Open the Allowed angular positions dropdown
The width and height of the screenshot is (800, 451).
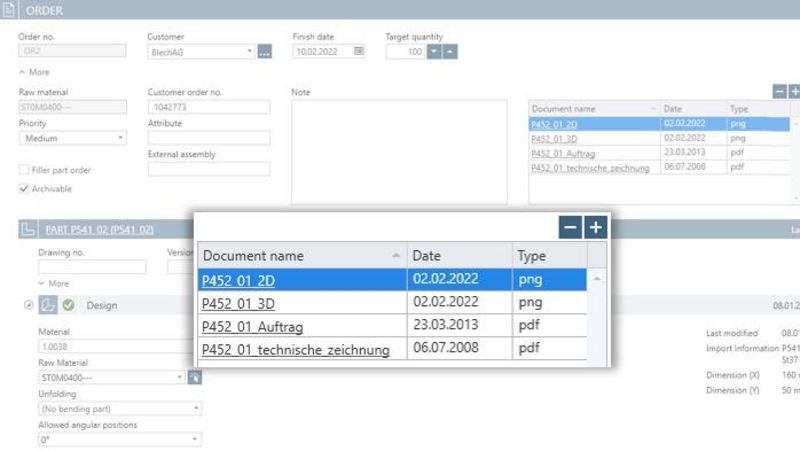(x=120, y=439)
